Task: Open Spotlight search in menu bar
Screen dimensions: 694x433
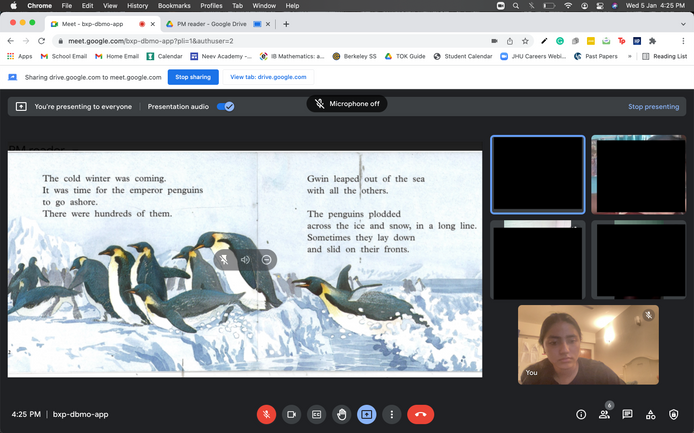Action: [516, 6]
